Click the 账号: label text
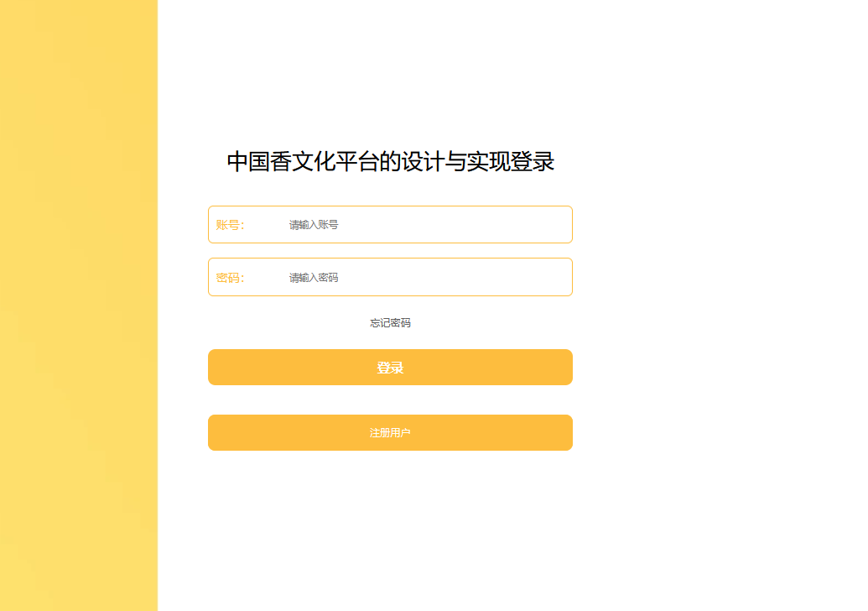The height and width of the screenshot is (611, 868). pos(230,225)
